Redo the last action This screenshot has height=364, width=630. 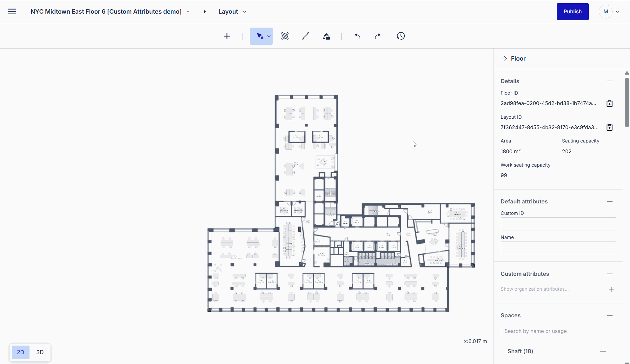click(x=378, y=36)
